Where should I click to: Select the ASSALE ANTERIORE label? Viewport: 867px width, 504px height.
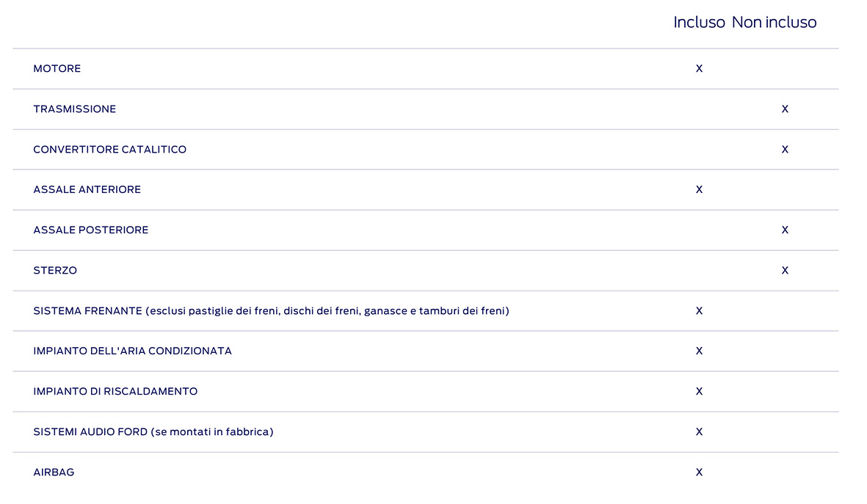coord(87,190)
